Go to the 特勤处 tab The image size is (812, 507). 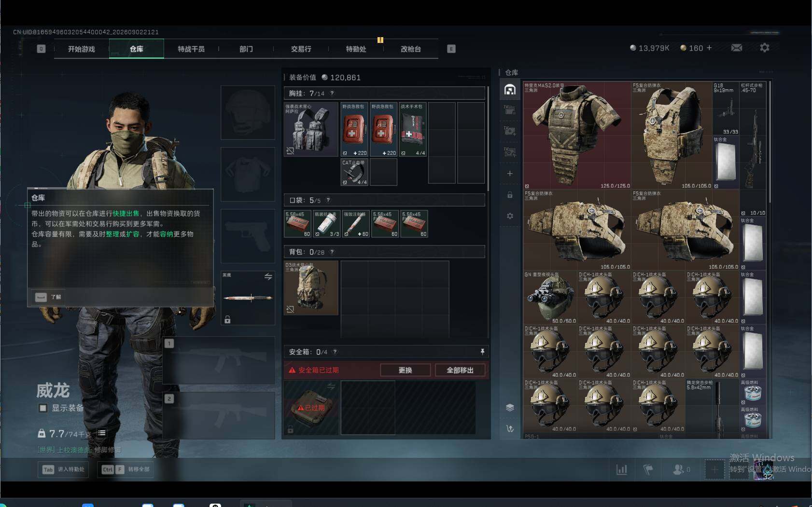[x=356, y=49]
